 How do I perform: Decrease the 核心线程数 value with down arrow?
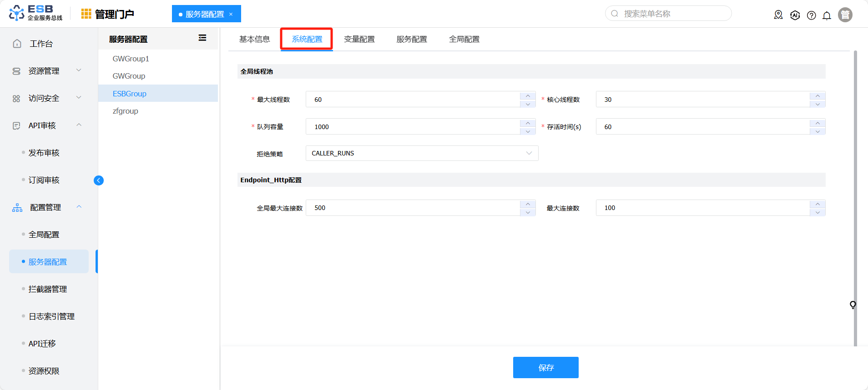(818, 104)
